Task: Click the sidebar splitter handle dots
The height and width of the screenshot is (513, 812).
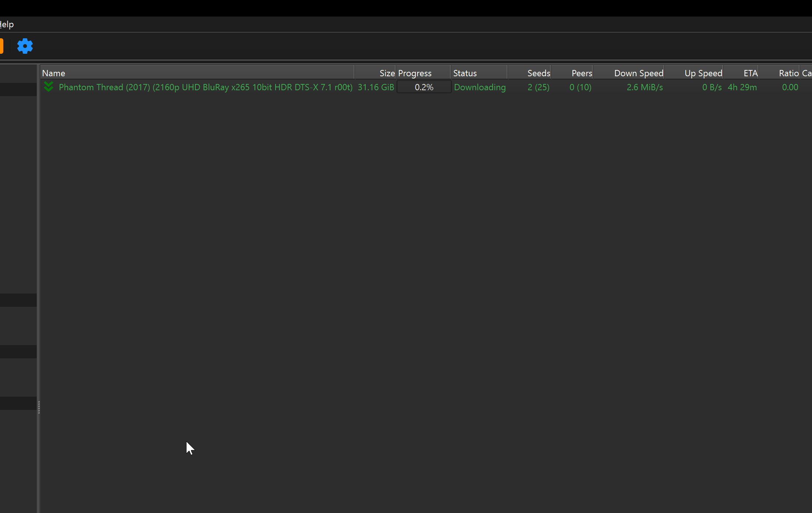Action: [x=39, y=407]
